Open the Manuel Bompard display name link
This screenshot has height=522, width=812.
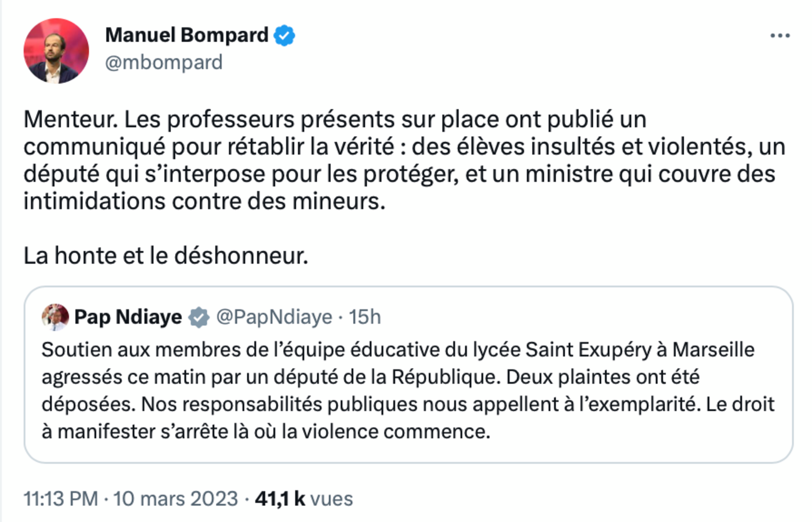pyautogui.click(x=187, y=35)
